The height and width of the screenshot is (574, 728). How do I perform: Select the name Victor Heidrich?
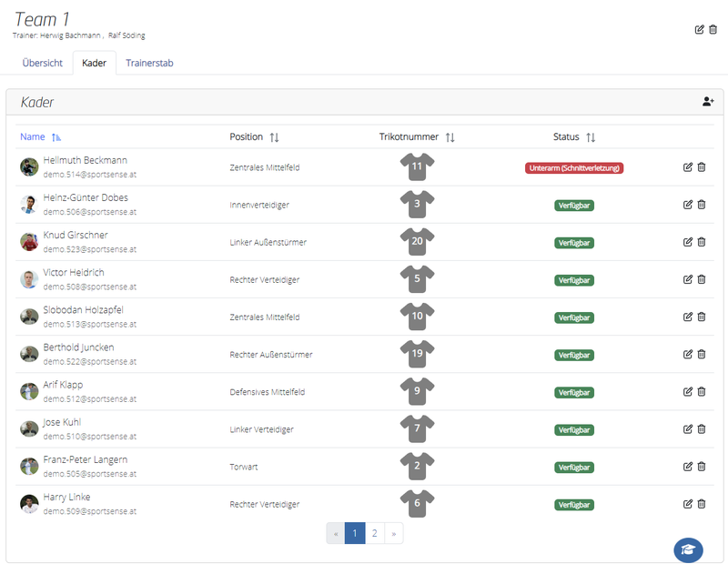click(x=74, y=272)
